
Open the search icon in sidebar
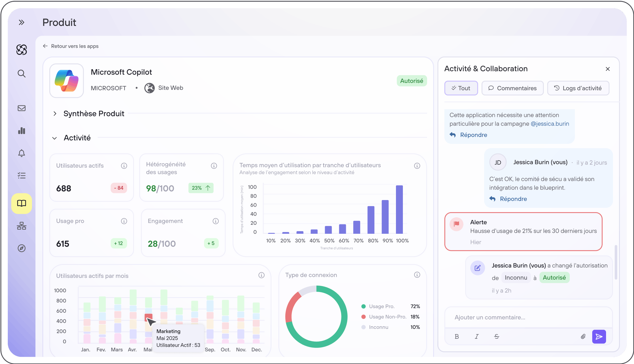[x=22, y=73]
